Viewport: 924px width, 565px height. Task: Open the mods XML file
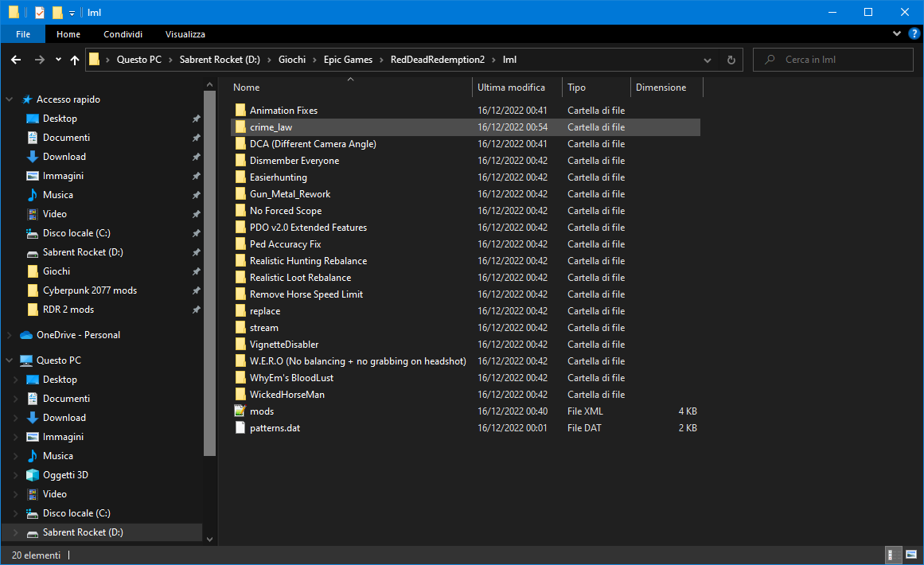[x=261, y=411]
